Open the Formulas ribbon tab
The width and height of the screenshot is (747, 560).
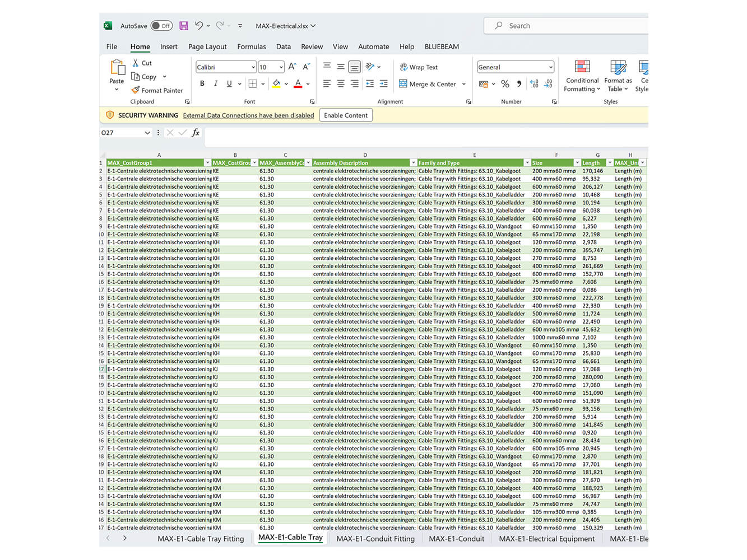(251, 46)
